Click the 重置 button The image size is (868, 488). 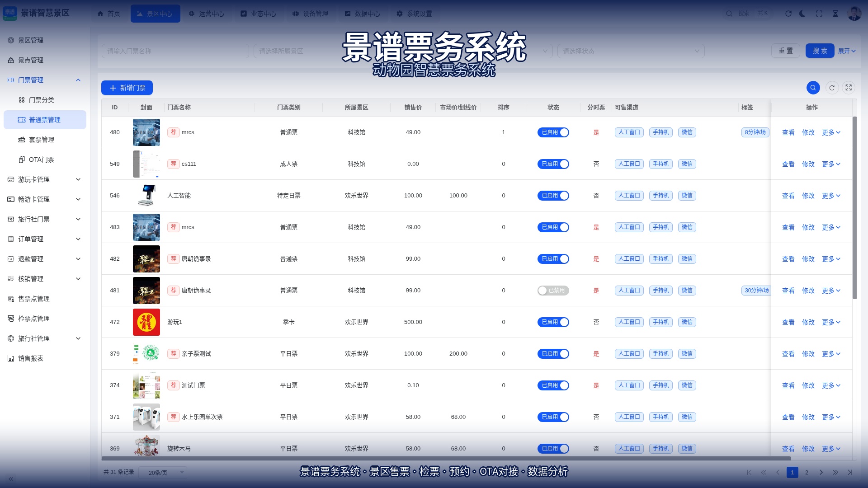point(786,51)
